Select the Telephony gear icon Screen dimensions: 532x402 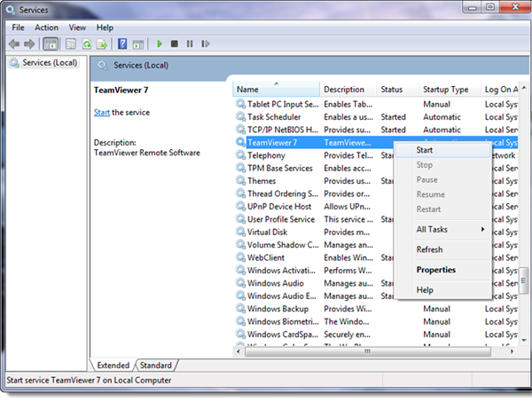tap(240, 154)
